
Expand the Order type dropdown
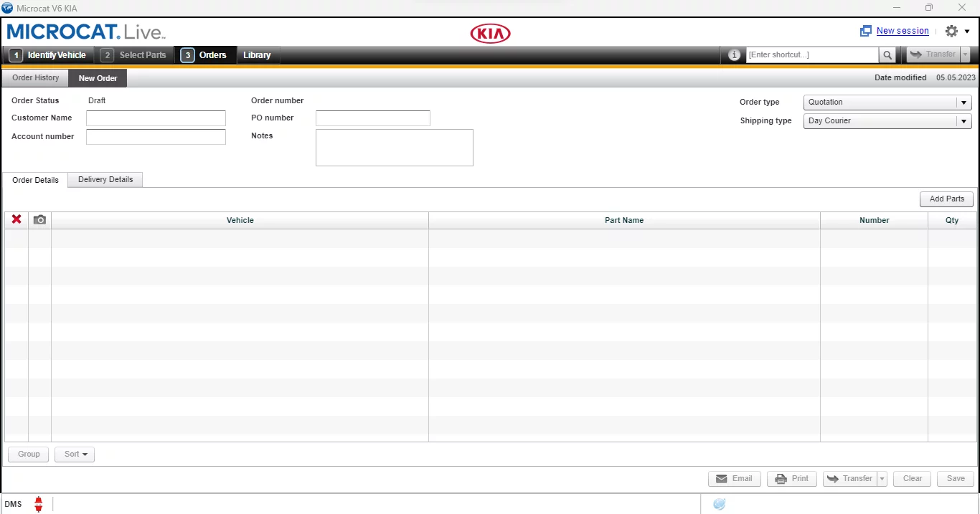pos(963,103)
